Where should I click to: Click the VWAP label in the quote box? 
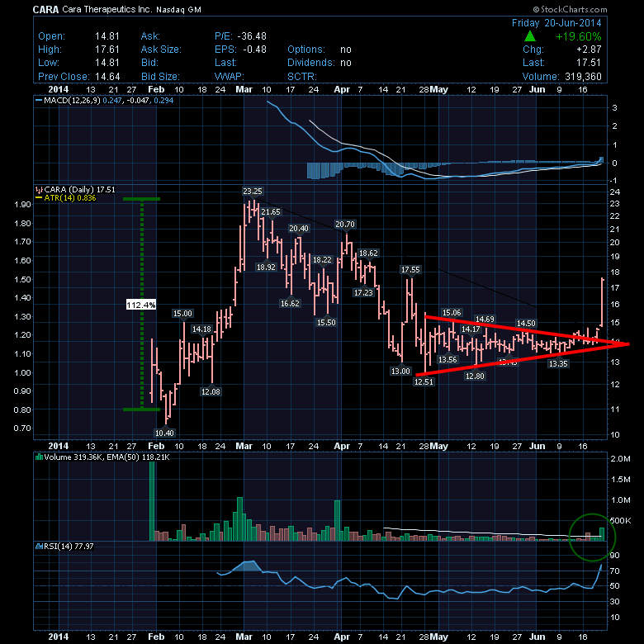[x=230, y=77]
